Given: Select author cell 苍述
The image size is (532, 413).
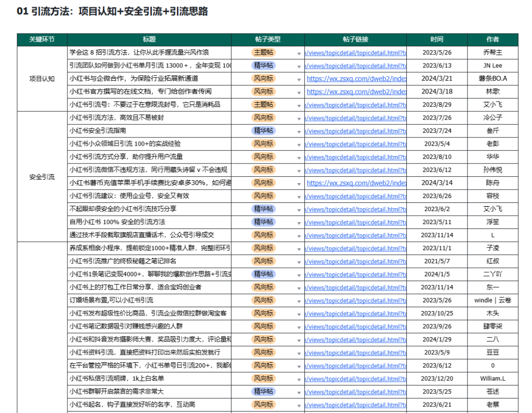Looking at the screenshot, I should [493, 392].
